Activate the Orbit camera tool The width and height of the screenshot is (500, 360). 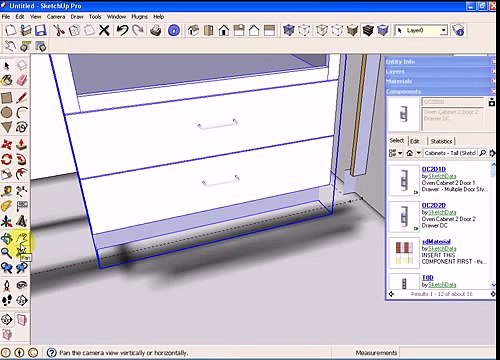point(7,238)
